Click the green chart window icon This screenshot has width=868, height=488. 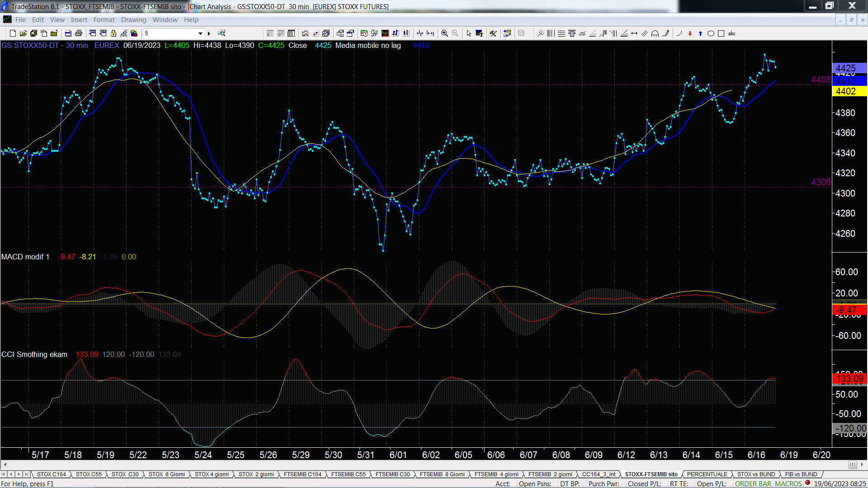click(385, 33)
